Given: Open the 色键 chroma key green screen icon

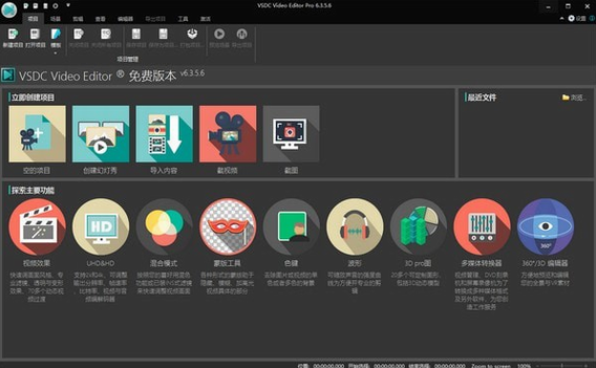Looking at the screenshot, I should [291, 226].
